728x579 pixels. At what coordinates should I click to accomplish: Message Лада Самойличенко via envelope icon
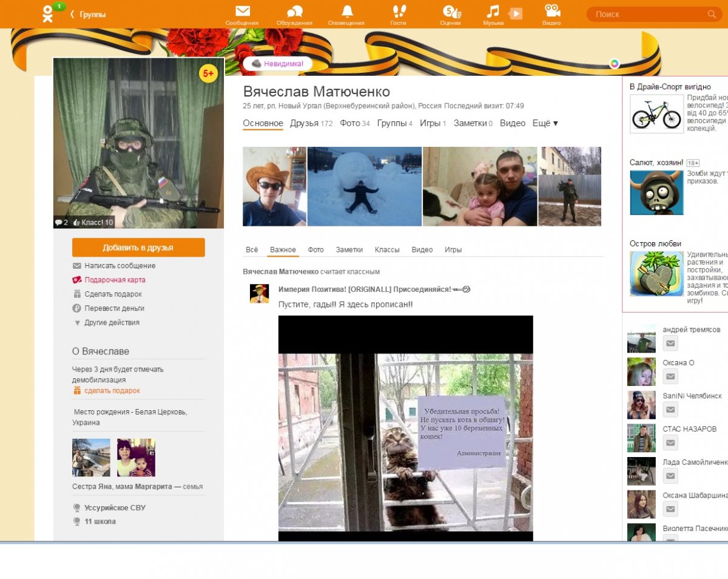click(x=670, y=476)
